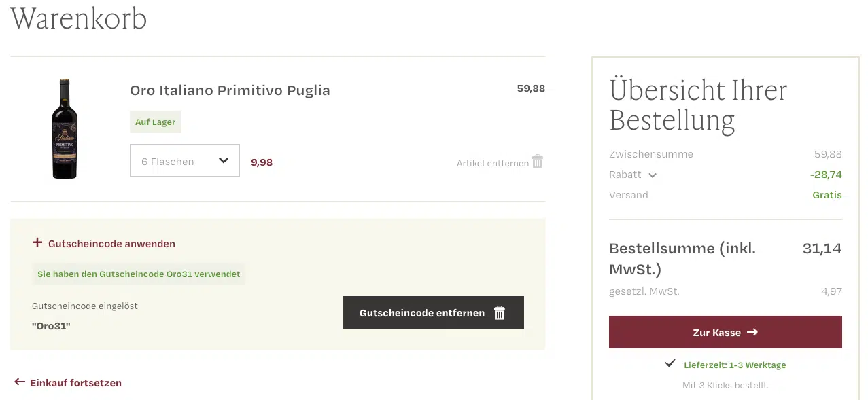Click the checkmark icon next to Lieferzeit

[671, 364]
